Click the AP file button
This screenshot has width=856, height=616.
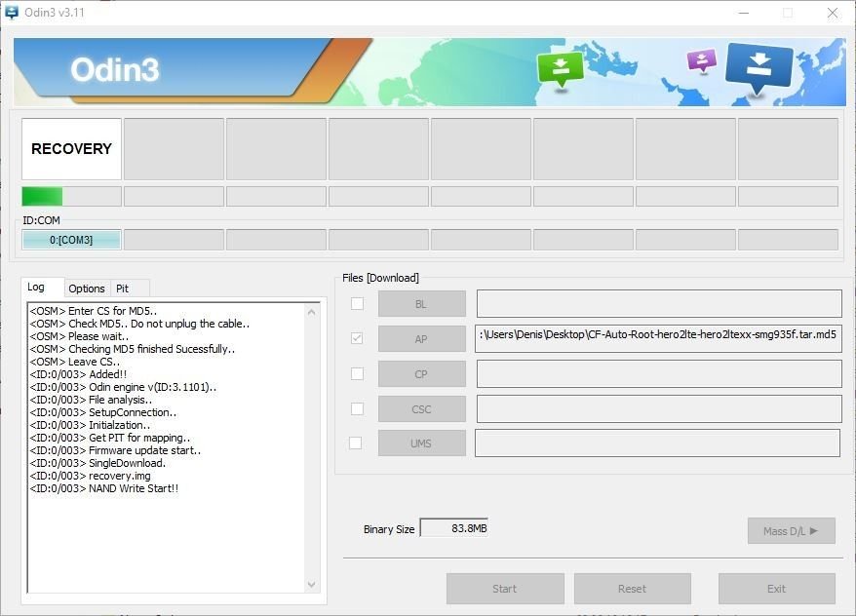pos(422,339)
